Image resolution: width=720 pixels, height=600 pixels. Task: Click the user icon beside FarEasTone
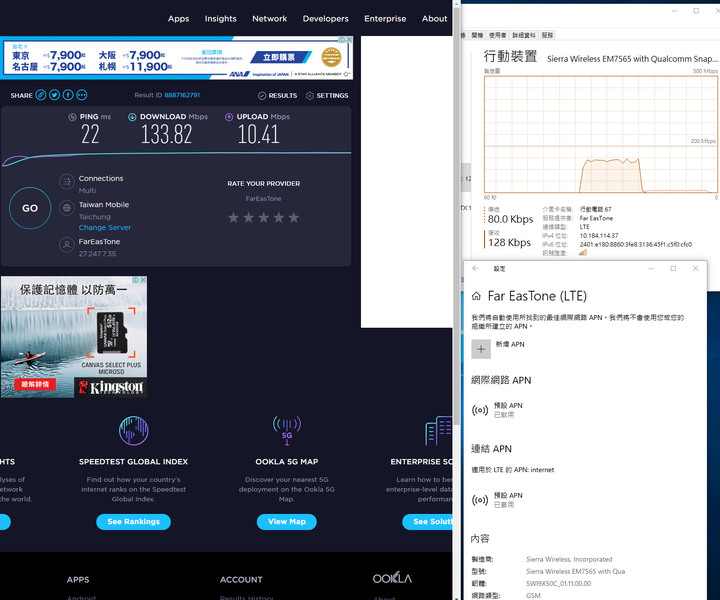[x=67, y=245]
